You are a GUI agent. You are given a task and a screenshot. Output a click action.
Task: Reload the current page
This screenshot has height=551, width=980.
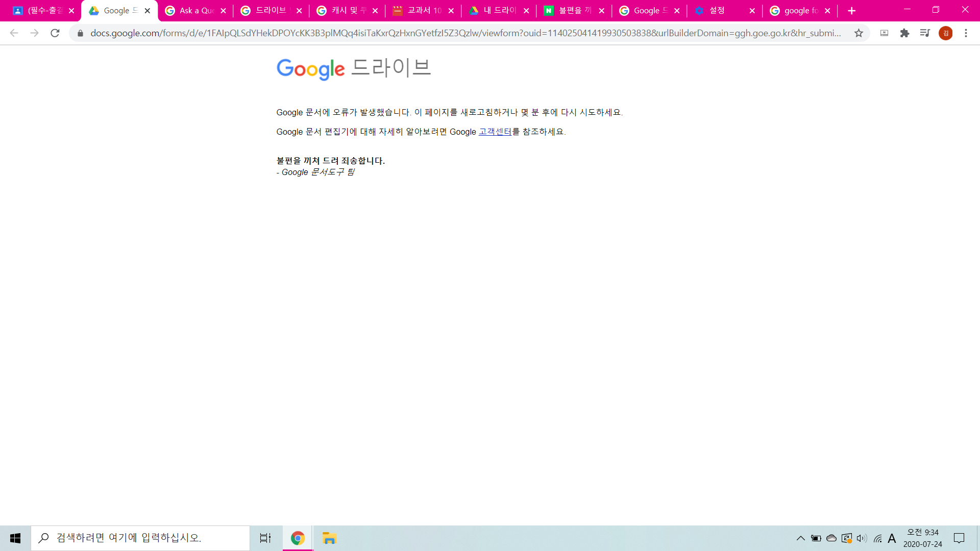55,33
